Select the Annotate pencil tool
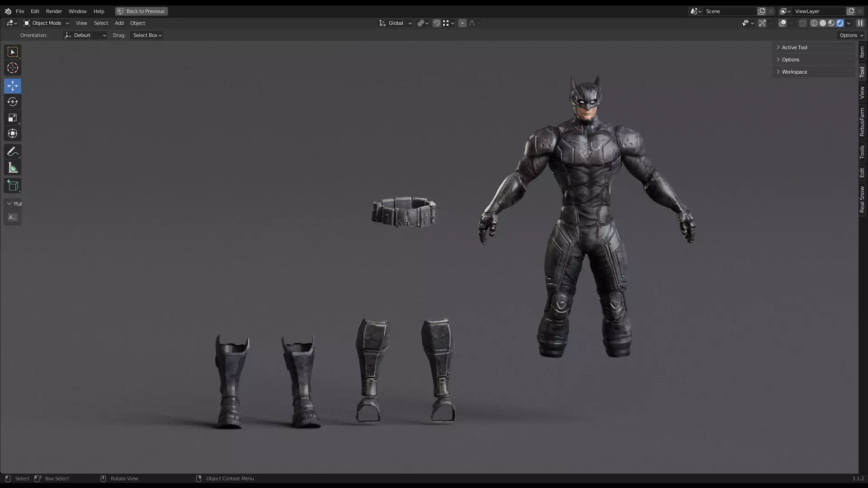Screen dimensions: 868x488 click(13, 152)
